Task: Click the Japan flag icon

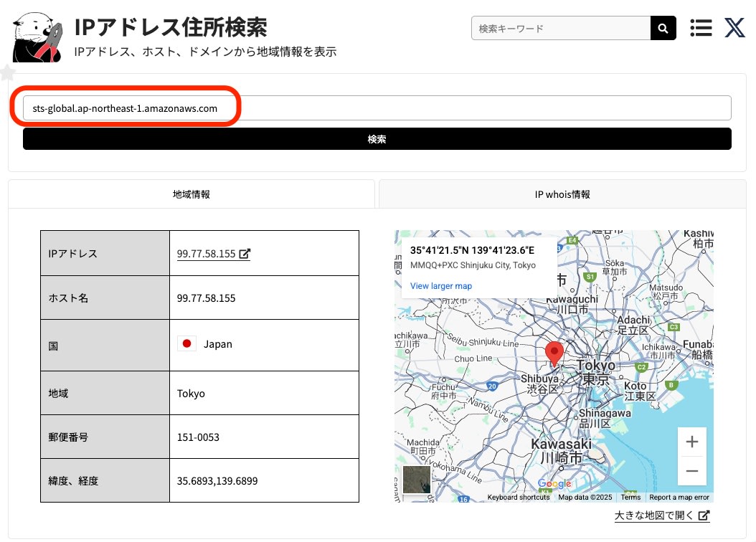Action: pyautogui.click(x=186, y=343)
